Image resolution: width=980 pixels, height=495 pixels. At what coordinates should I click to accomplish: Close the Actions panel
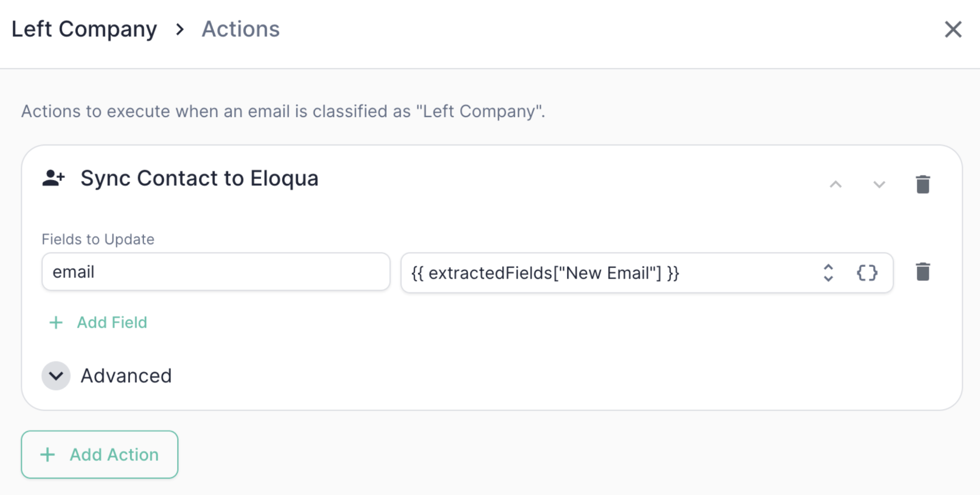[x=953, y=29]
